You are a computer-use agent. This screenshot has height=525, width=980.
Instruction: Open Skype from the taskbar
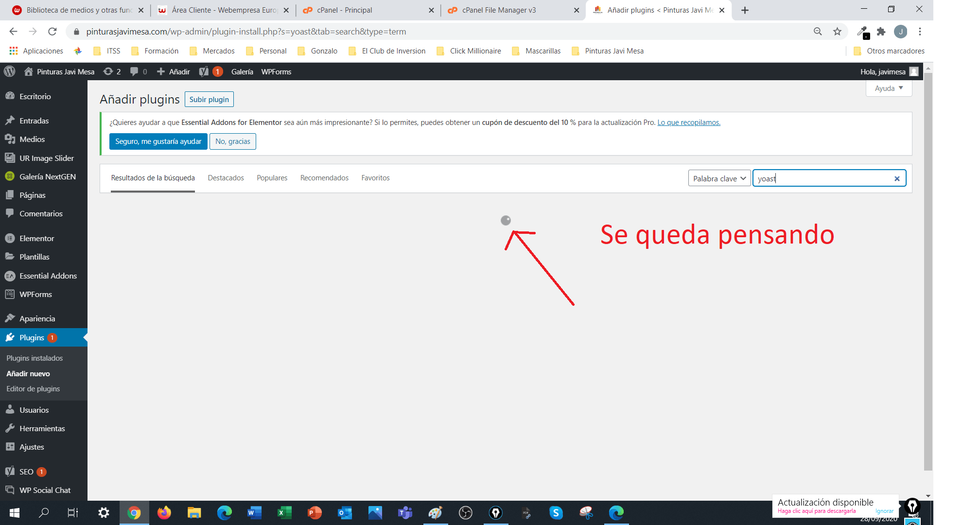click(x=556, y=512)
